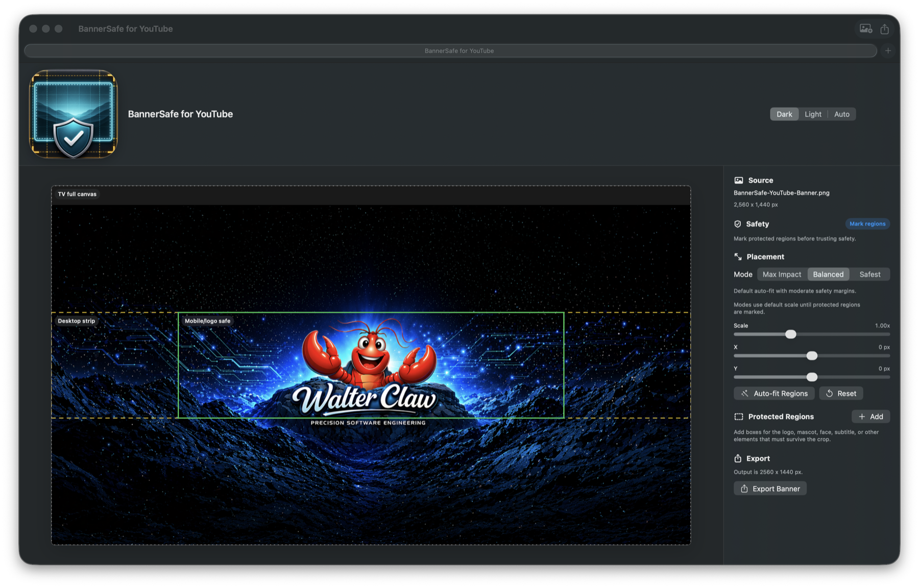Click the TV full canvas label

coord(77,194)
